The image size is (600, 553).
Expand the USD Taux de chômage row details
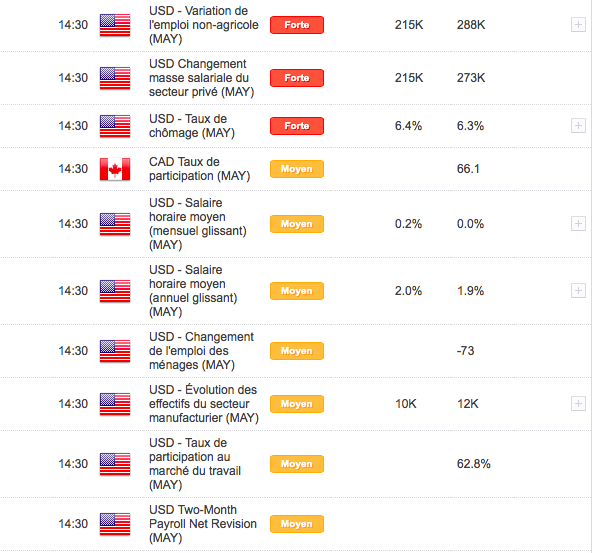click(x=578, y=126)
